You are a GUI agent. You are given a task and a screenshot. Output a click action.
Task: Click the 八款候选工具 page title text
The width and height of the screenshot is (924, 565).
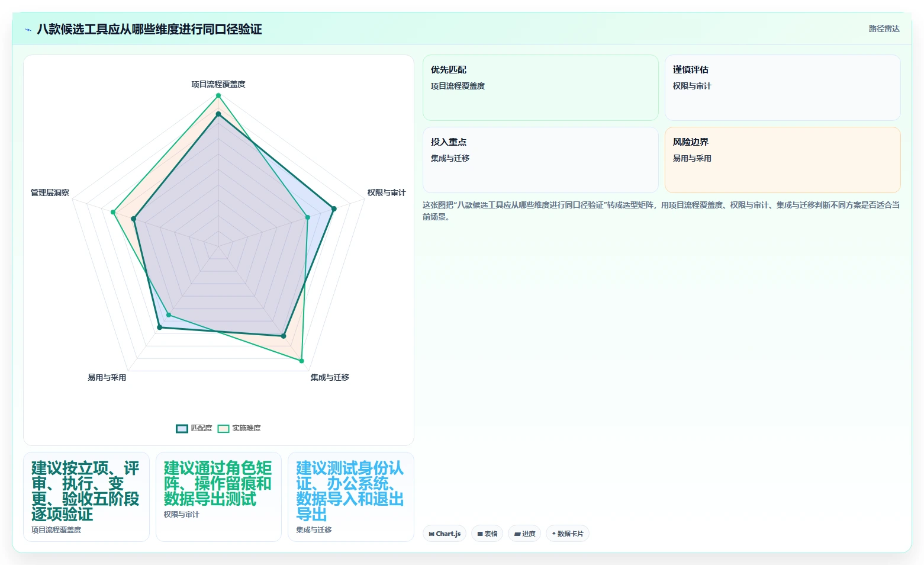(149, 29)
